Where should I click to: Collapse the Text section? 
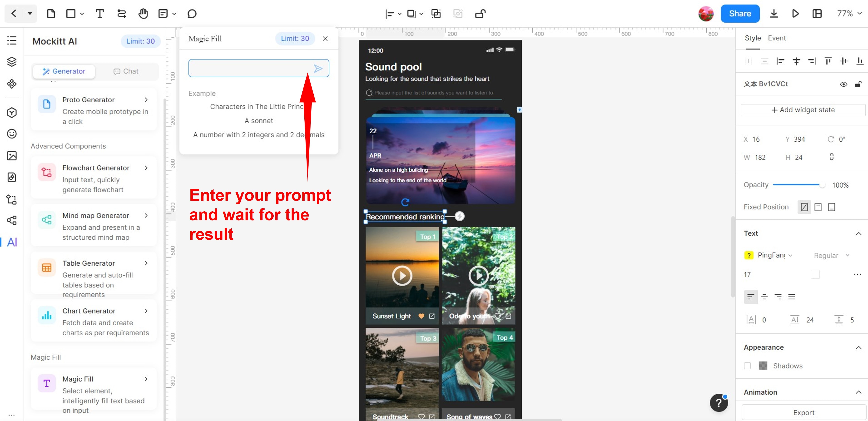[x=858, y=233]
